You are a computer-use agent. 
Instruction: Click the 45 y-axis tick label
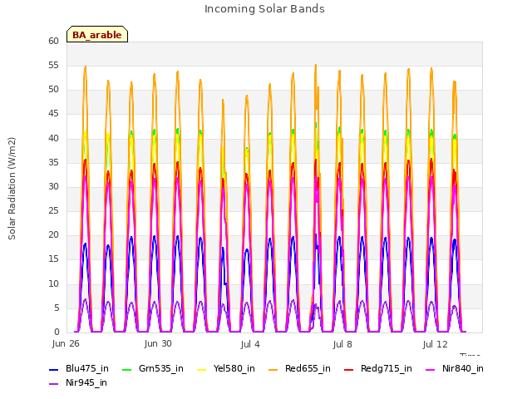[53, 114]
